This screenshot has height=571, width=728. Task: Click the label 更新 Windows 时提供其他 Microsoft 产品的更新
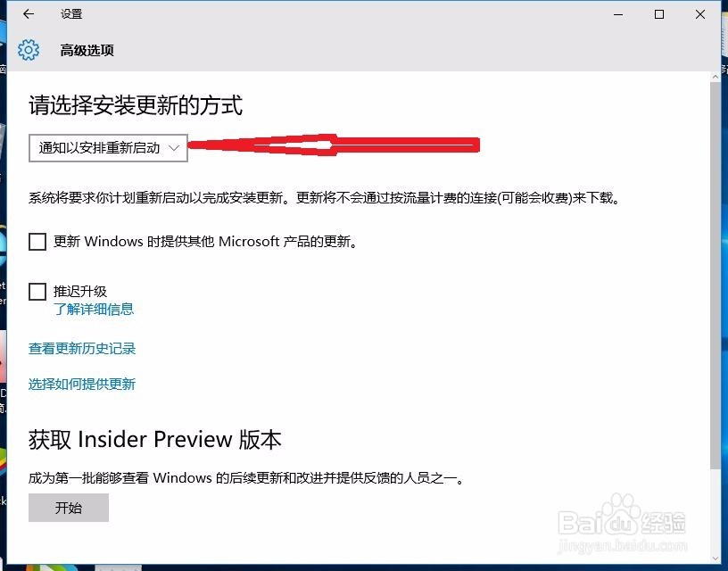point(205,242)
